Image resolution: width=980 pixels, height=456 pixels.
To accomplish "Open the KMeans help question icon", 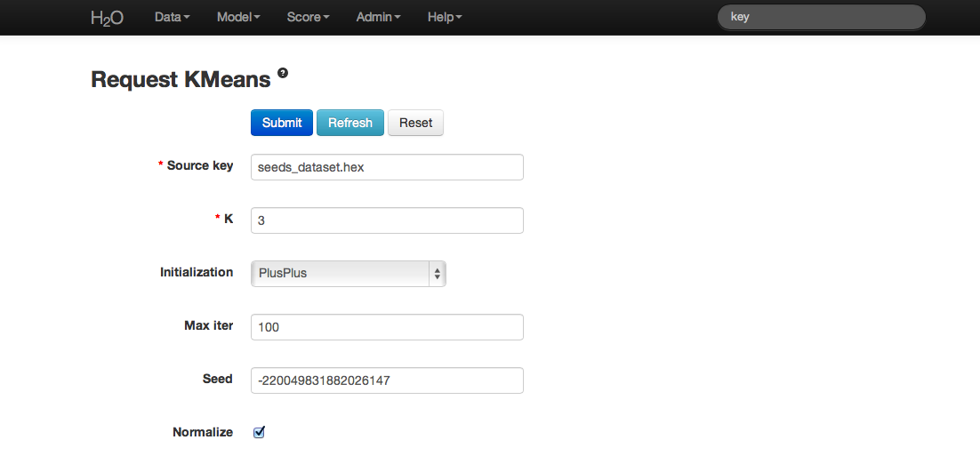I will [283, 73].
